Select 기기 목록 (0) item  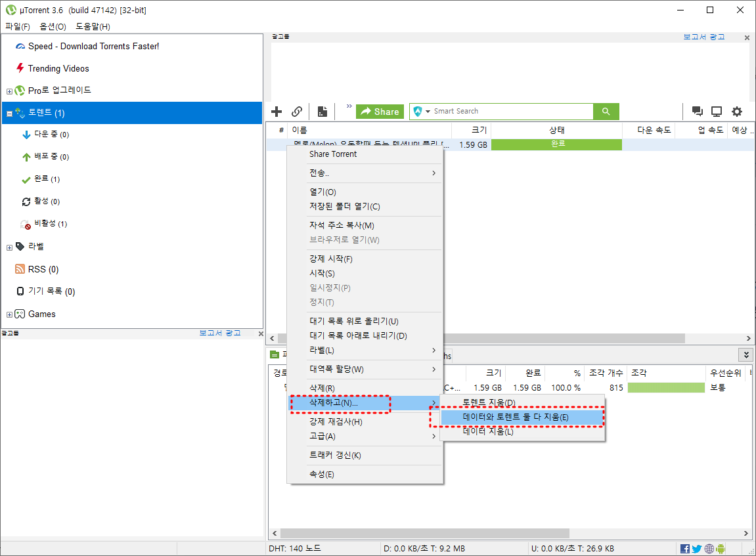point(52,291)
